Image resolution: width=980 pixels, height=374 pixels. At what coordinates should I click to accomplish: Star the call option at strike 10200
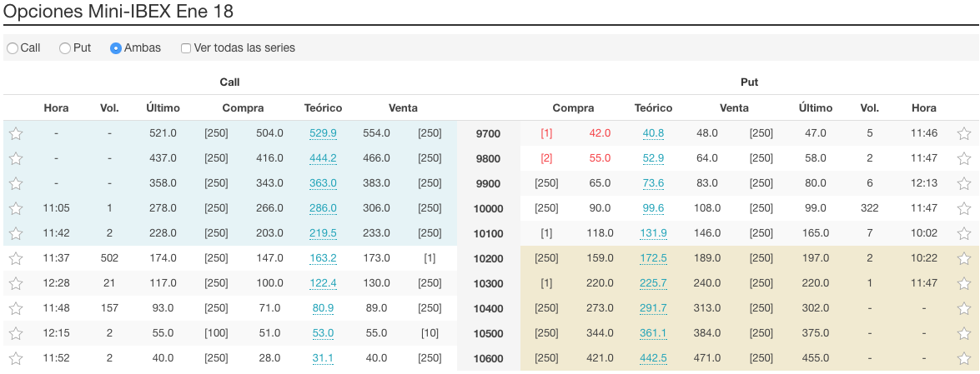pos(16,258)
